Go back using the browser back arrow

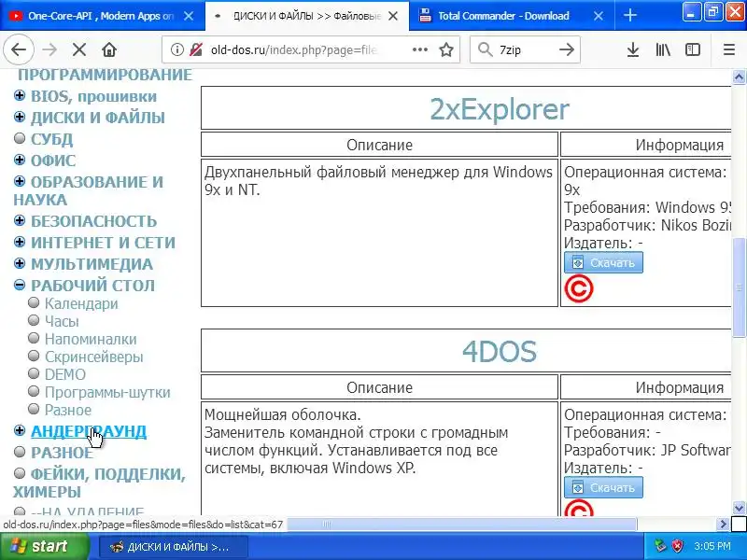[x=19, y=49]
